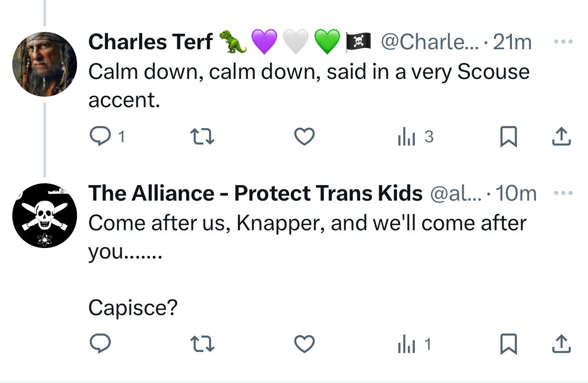Bookmark The Alliance's tweet
The height and width of the screenshot is (383, 588).
508,344
